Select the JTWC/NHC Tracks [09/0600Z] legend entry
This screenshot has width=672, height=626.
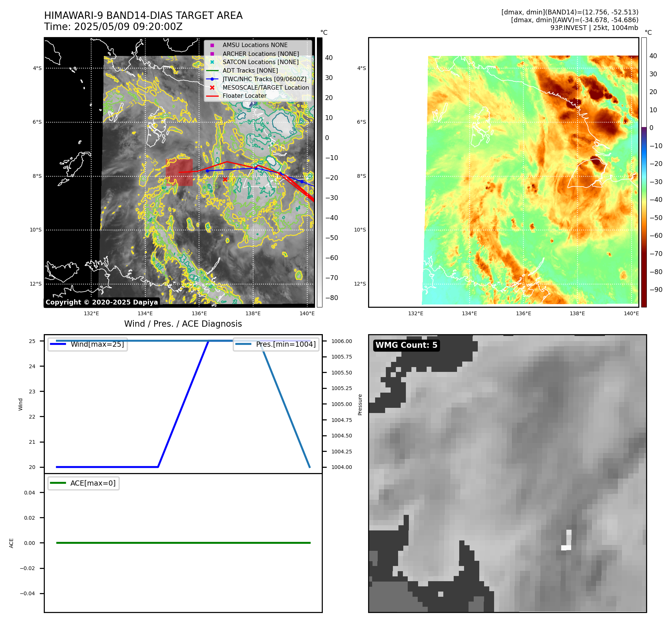256,79
